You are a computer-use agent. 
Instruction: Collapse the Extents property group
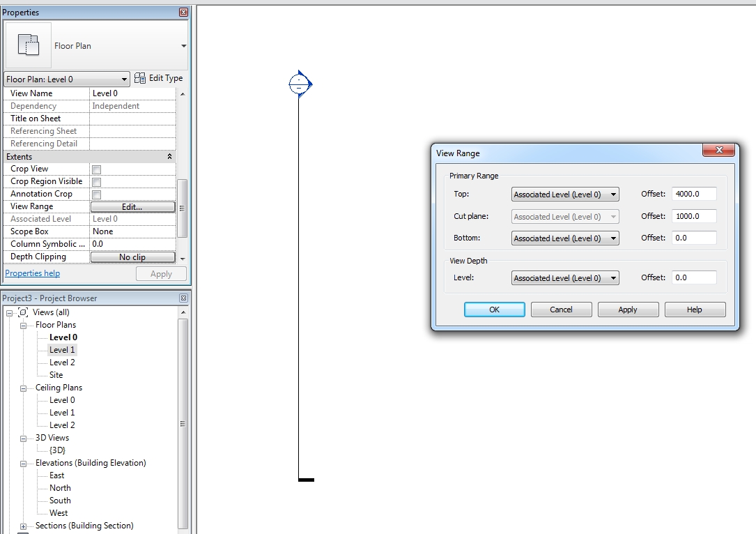169,156
